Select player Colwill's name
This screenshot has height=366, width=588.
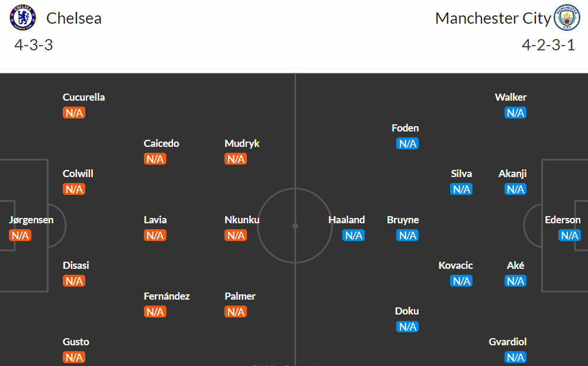(x=78, y=174)
